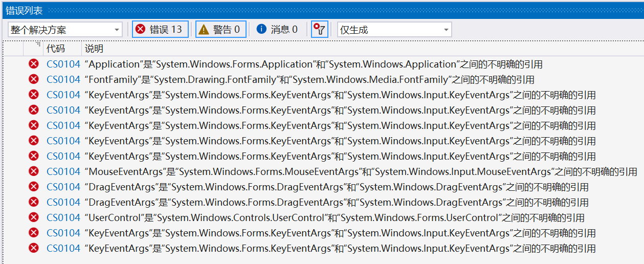
Task: Click the funnel filter icon in toolbar
Action: [320, 30]
